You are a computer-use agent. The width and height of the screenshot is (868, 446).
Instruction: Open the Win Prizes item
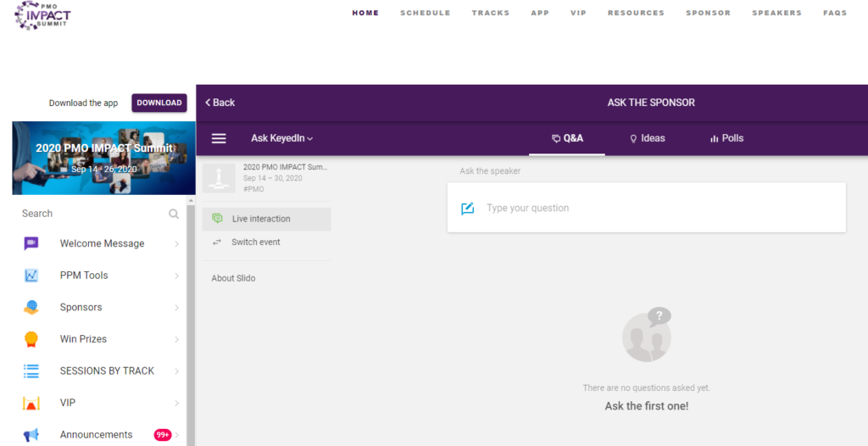(x=100, y=339)
